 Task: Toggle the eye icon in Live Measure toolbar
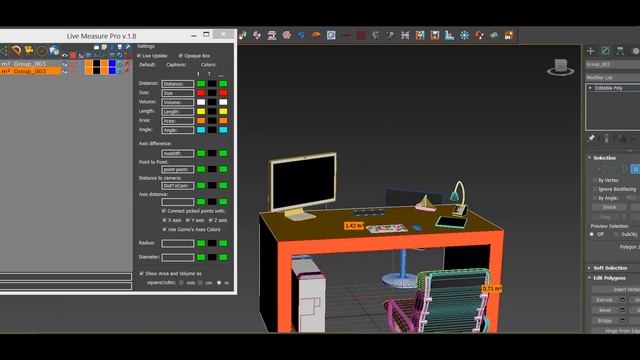[65, 55]
